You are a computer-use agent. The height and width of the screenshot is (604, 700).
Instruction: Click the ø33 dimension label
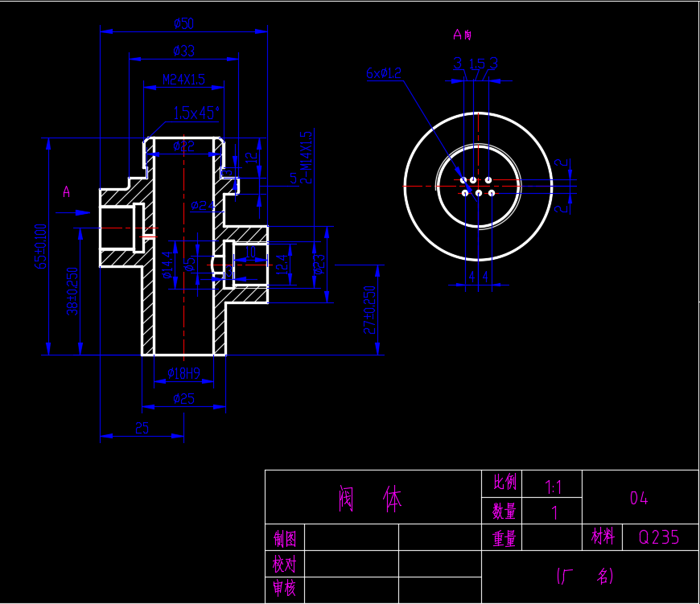tap(184, 51)
